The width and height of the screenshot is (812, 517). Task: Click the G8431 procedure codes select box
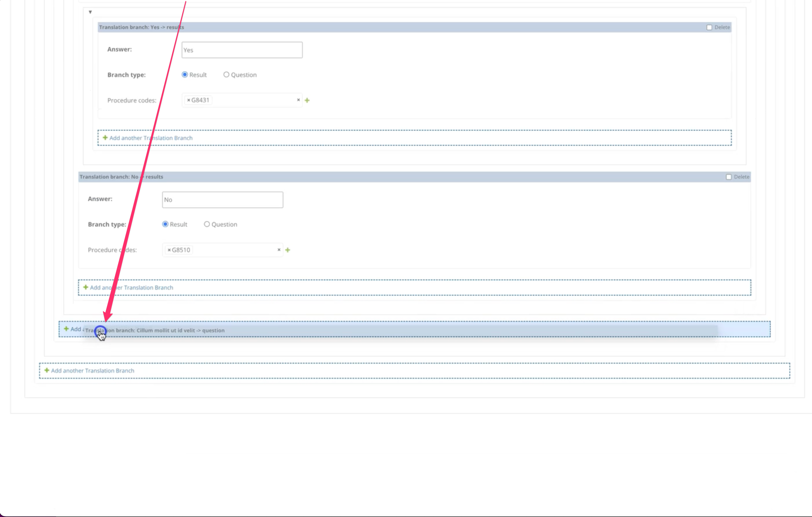(252, 100)
